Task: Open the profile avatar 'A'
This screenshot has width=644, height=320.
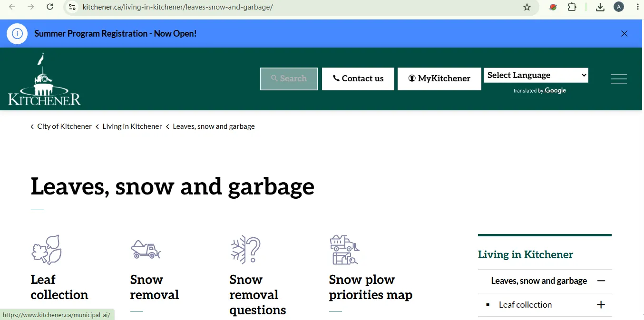Action: [x=619, y=7]
